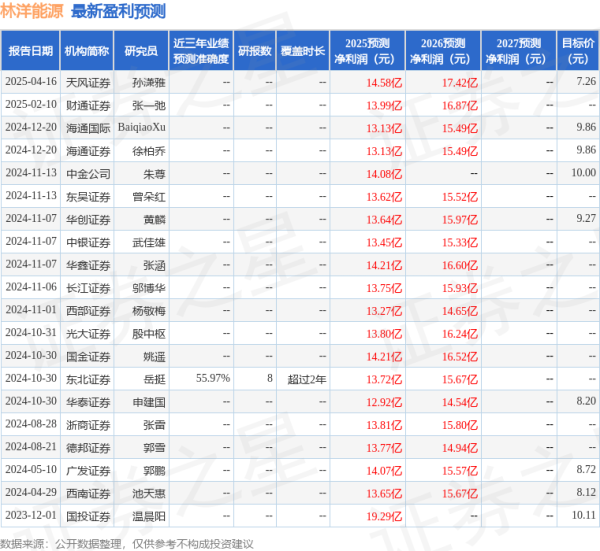Screen dimensions: 600x551
Task: Click the 超过2年 coverage duration cell
Action: point(305,378)
